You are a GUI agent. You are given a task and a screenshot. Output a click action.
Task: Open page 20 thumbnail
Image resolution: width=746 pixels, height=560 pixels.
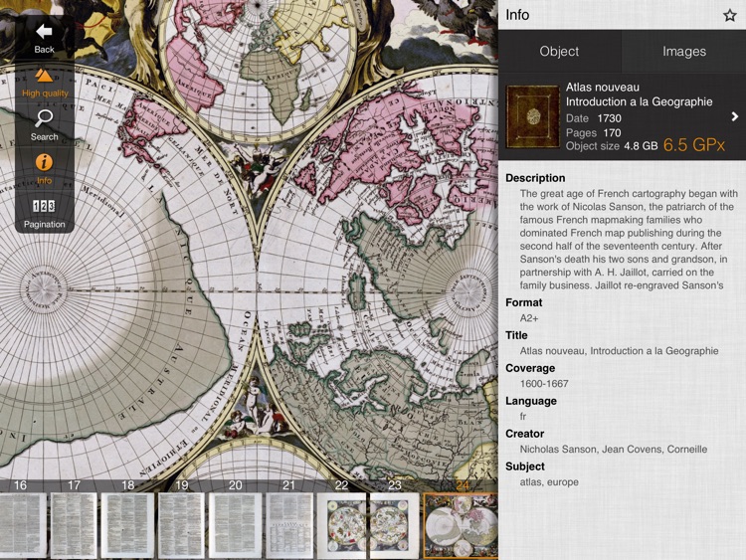pos(236,525)
